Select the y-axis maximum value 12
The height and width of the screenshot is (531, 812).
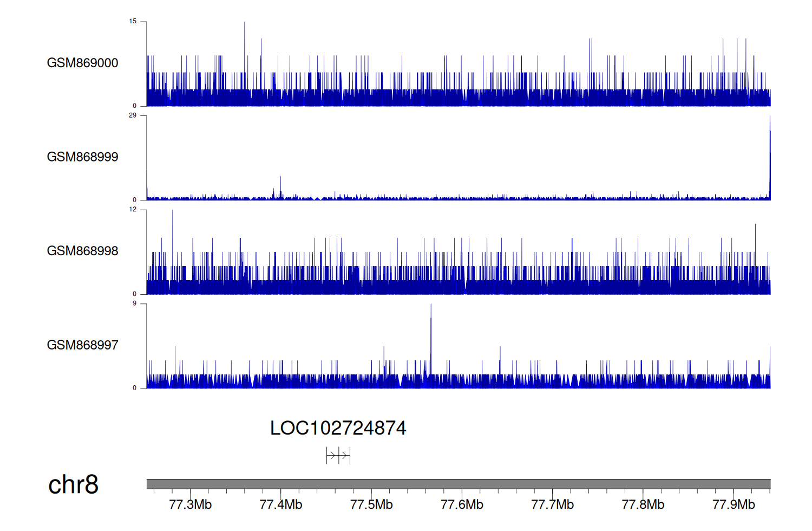tap(133, 210)
